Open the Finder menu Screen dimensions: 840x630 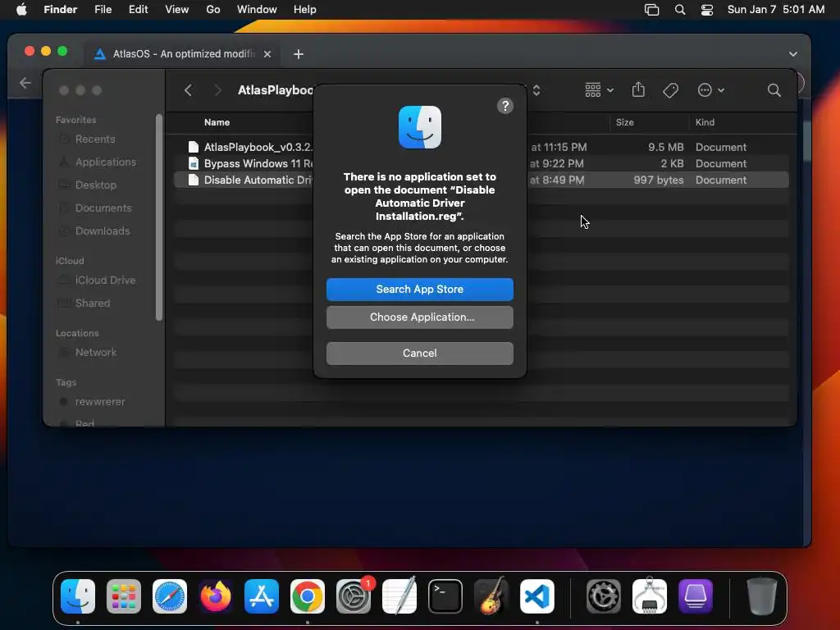click(x=60, y=10)
